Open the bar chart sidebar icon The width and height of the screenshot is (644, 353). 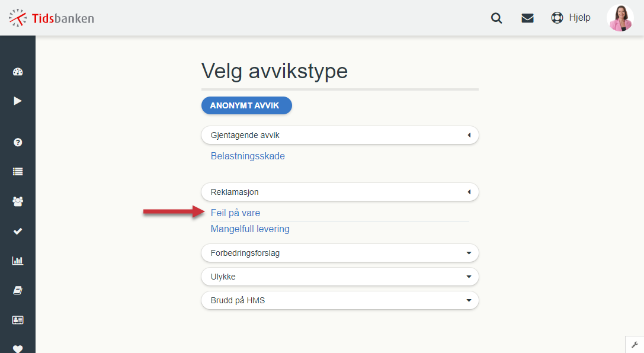click(x=18, y=261)
